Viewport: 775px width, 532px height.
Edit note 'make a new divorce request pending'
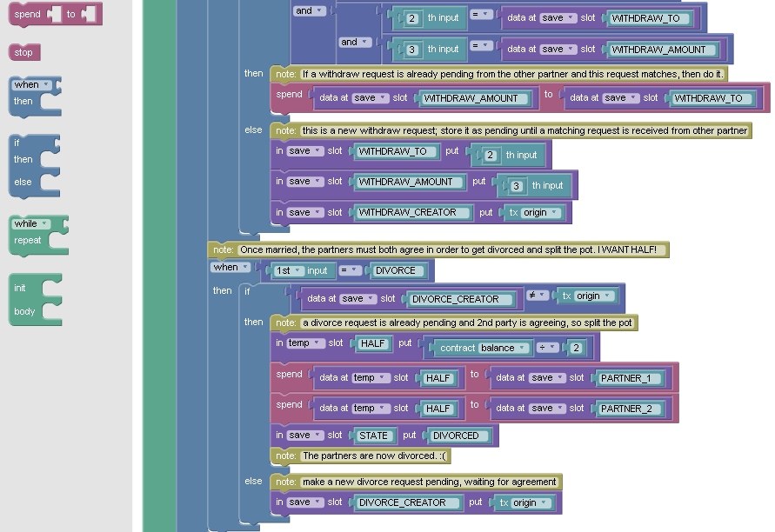(430, 482)
